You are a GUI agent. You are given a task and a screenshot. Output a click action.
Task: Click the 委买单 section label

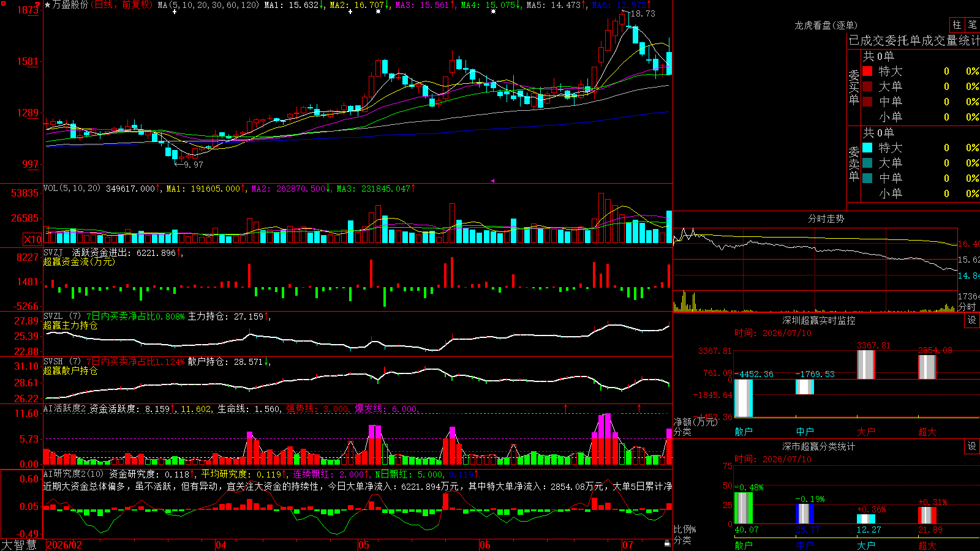[854, 87]
